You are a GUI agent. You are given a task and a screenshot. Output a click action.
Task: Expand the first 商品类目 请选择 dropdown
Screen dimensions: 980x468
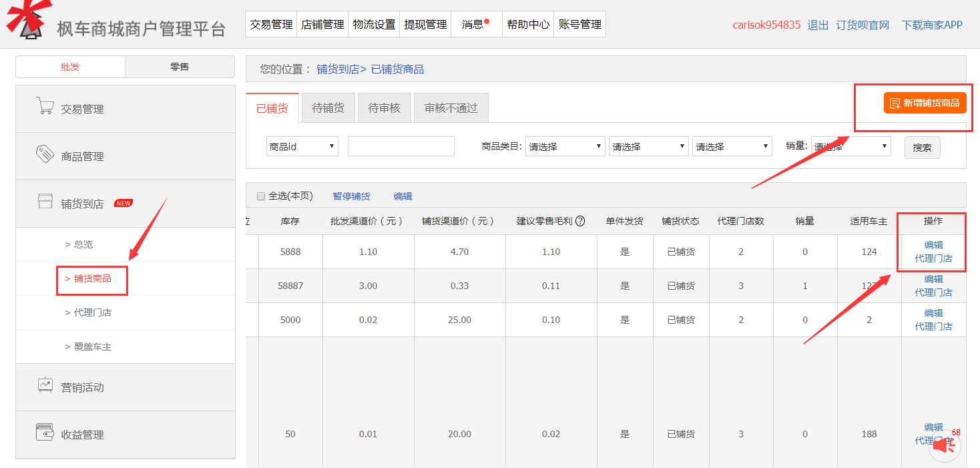click(x=565, y=146)
